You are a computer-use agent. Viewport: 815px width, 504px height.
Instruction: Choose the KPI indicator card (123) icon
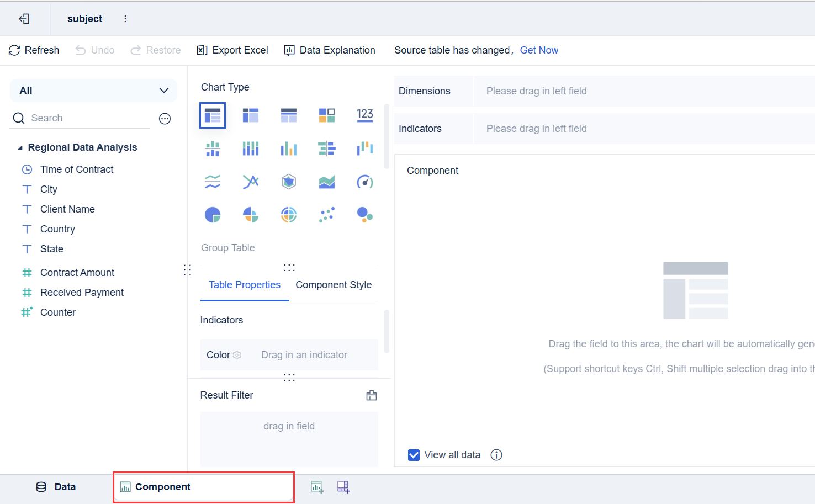click(365, 115)
